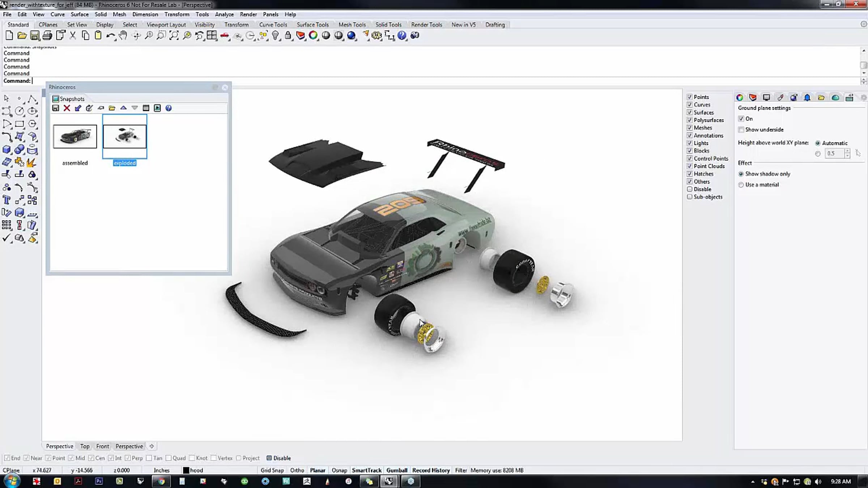Screen dimensions: 868x488
Task: Uncheck the Polysurfaces selection filter
Action: point(689,120)
